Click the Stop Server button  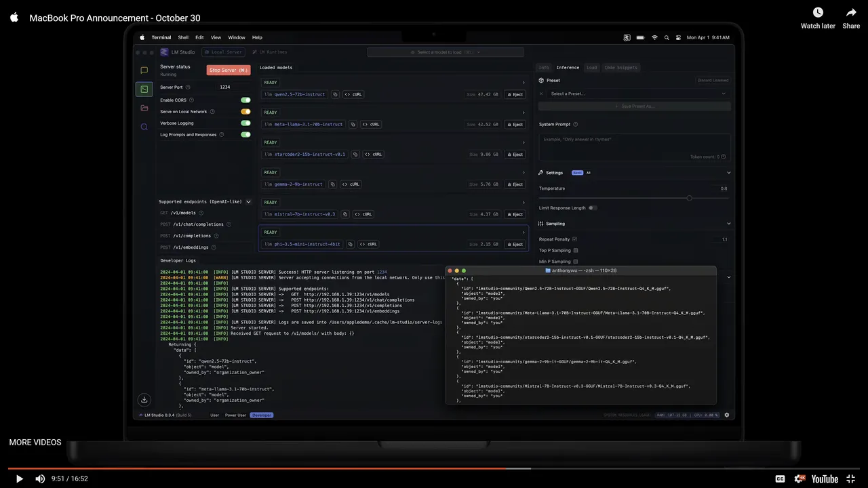coord(229,70)
